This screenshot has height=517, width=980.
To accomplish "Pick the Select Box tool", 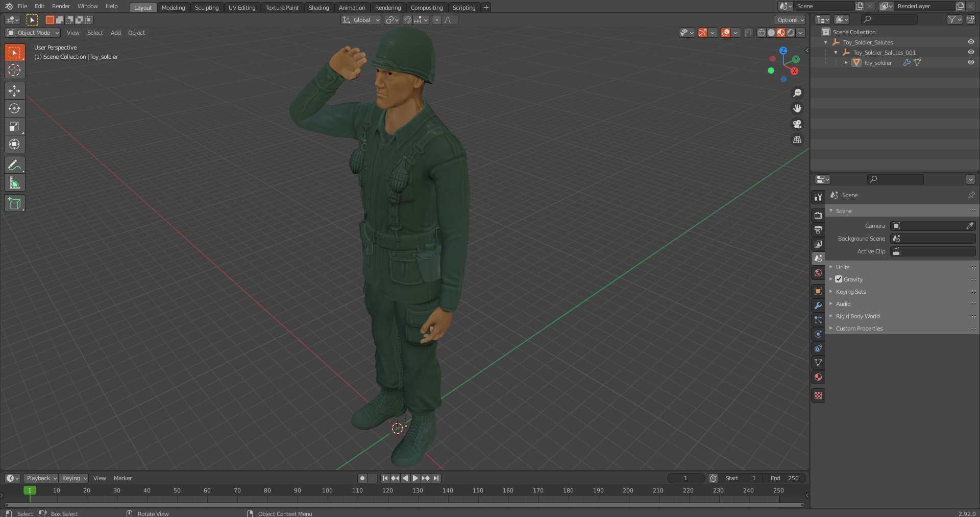I will pos(14,52).
